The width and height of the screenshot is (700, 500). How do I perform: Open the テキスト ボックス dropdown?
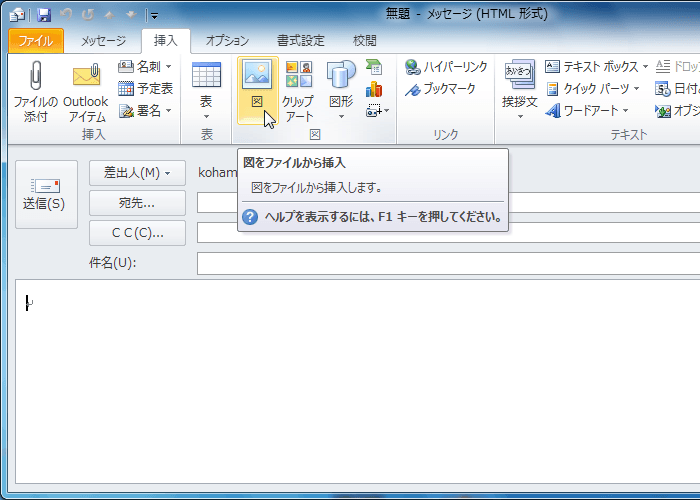596,67
